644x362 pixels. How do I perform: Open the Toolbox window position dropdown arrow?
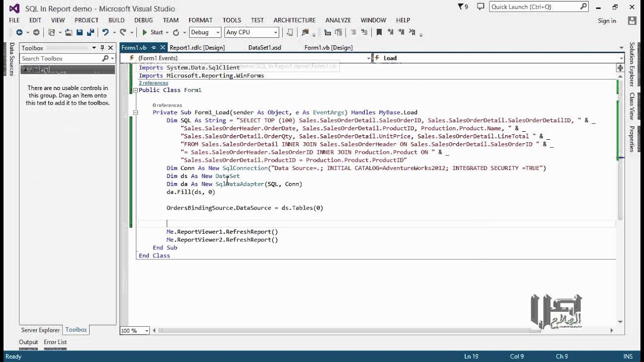(94, 48)
